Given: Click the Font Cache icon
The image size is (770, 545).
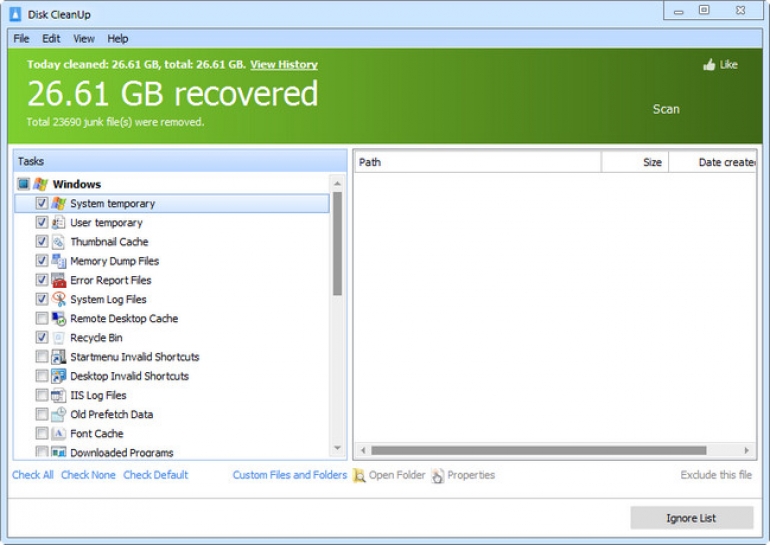Looking at the screenshot, I should tap(58, 433).
